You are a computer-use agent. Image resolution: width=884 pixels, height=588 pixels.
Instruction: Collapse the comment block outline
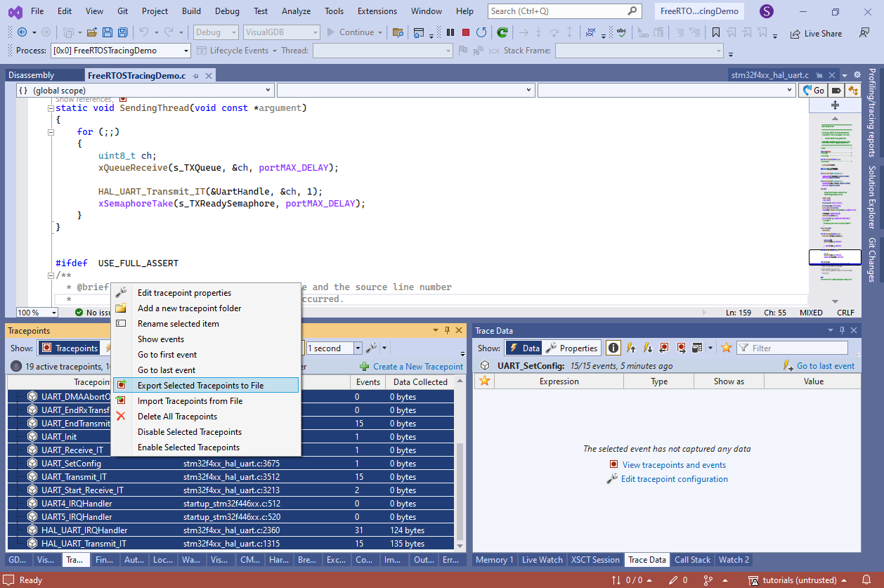(51, 275)
